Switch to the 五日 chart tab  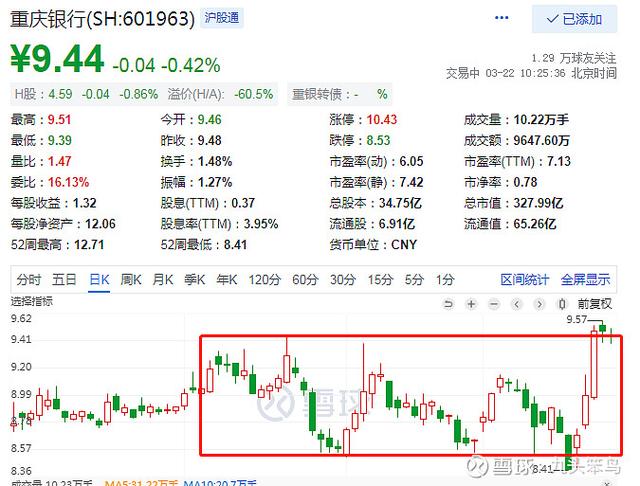pyautogui.click(x=64, y=280)
